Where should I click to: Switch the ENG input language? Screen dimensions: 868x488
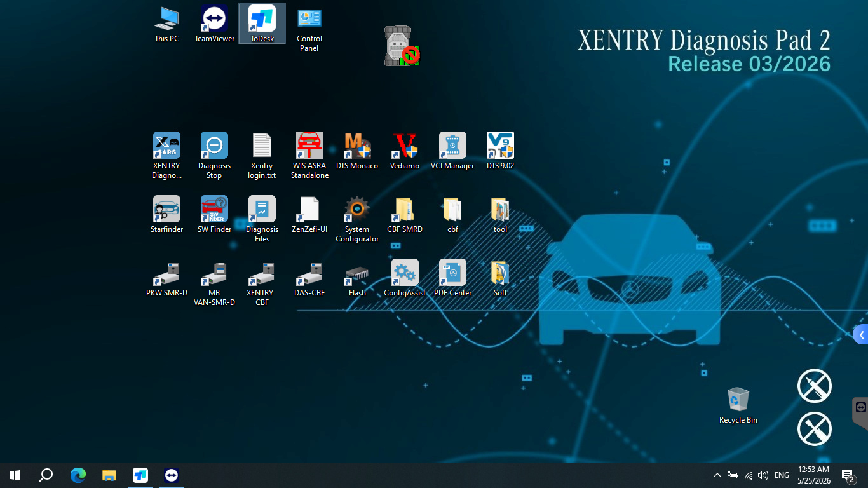(782, 475)
